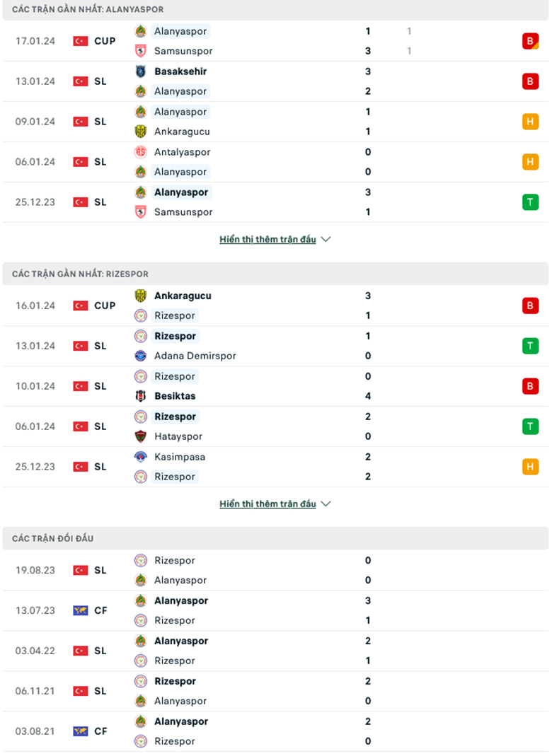Select the 19.08.23 Rizespor vs Alanyaspor match row
Screen dimensions: 552x756
tap(276, 570)
